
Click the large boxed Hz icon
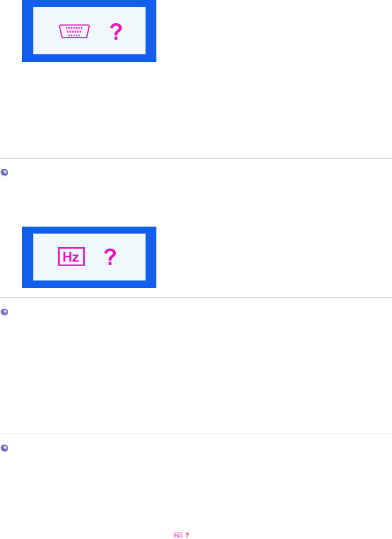point(71,258)
